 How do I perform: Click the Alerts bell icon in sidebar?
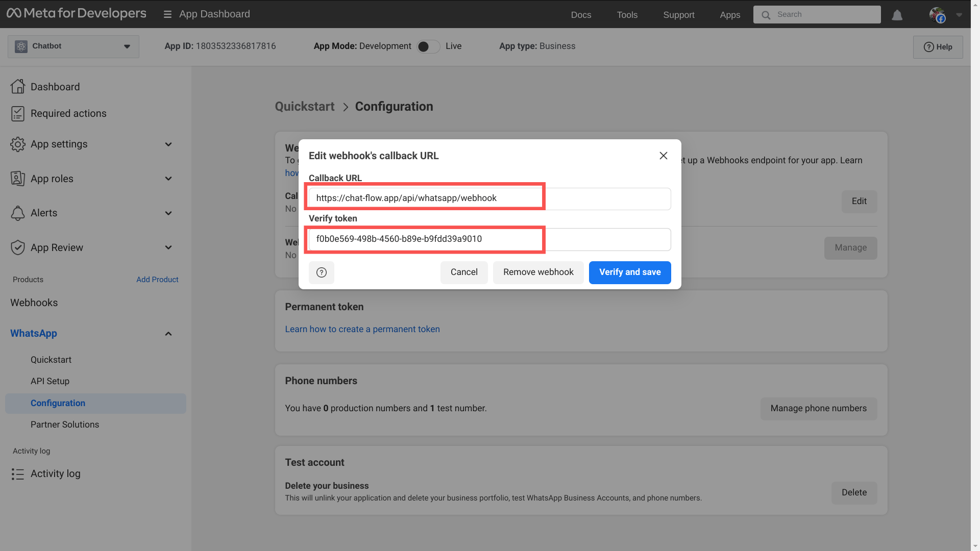pyautogui.click(x=18, y=213)
